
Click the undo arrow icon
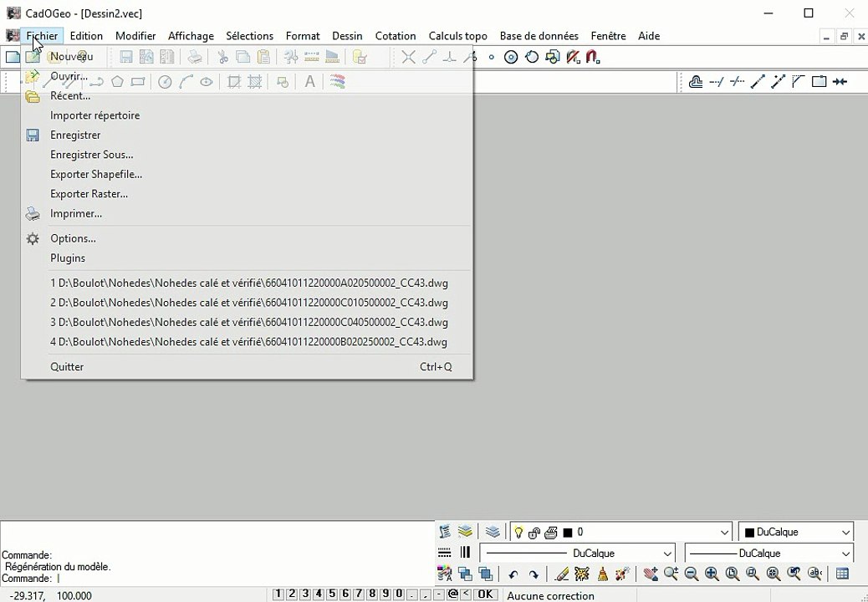tap(513, 574)
